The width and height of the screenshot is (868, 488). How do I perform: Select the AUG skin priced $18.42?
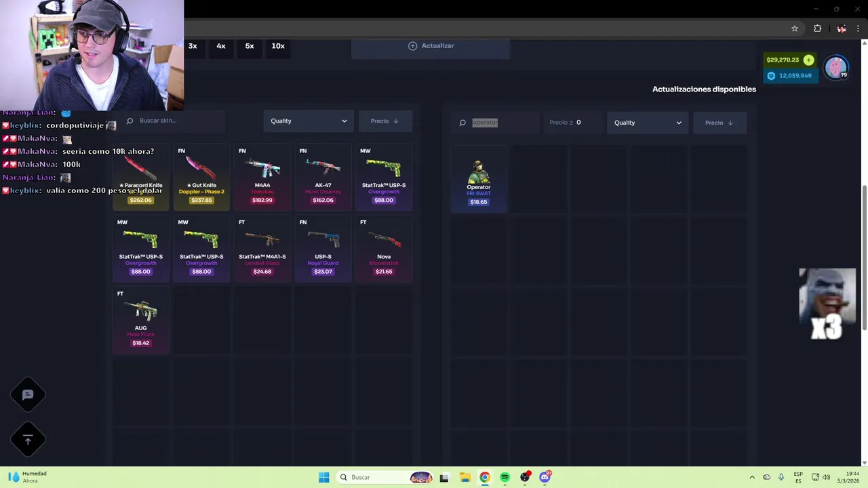(141, 319)
